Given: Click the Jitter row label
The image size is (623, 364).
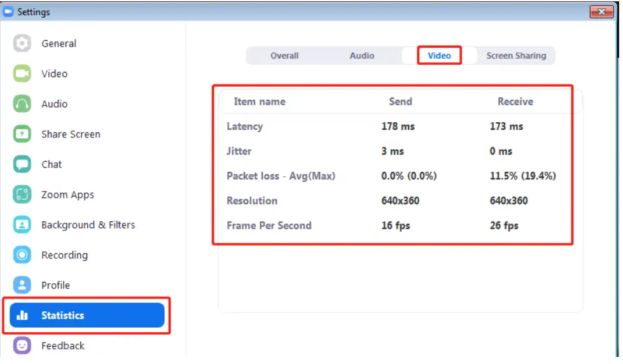Looking at the screenshot, I should 239,151.
